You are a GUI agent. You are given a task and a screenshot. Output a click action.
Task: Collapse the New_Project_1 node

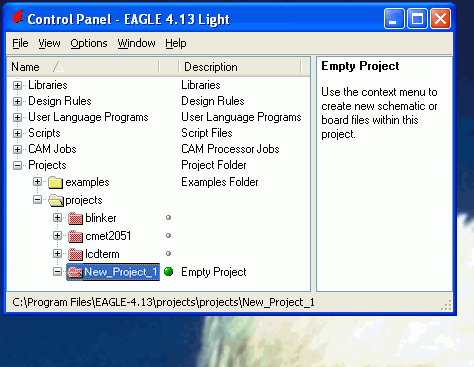point(57,272)
